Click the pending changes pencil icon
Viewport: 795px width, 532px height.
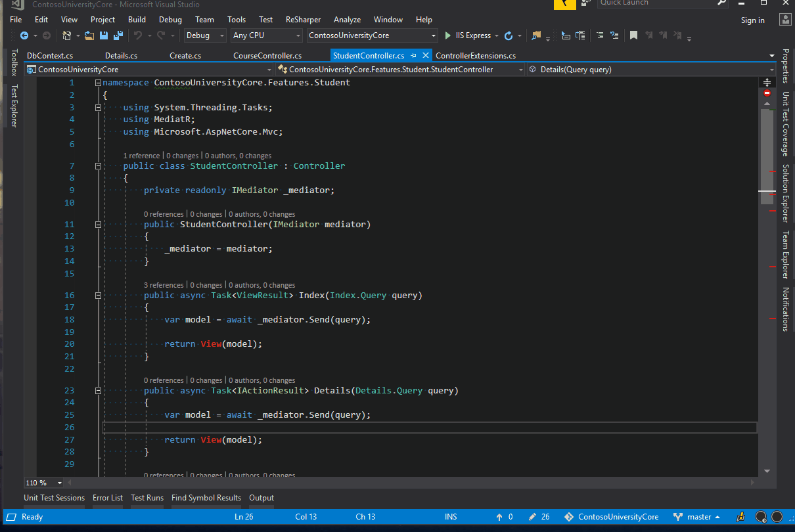pos(533,517)
